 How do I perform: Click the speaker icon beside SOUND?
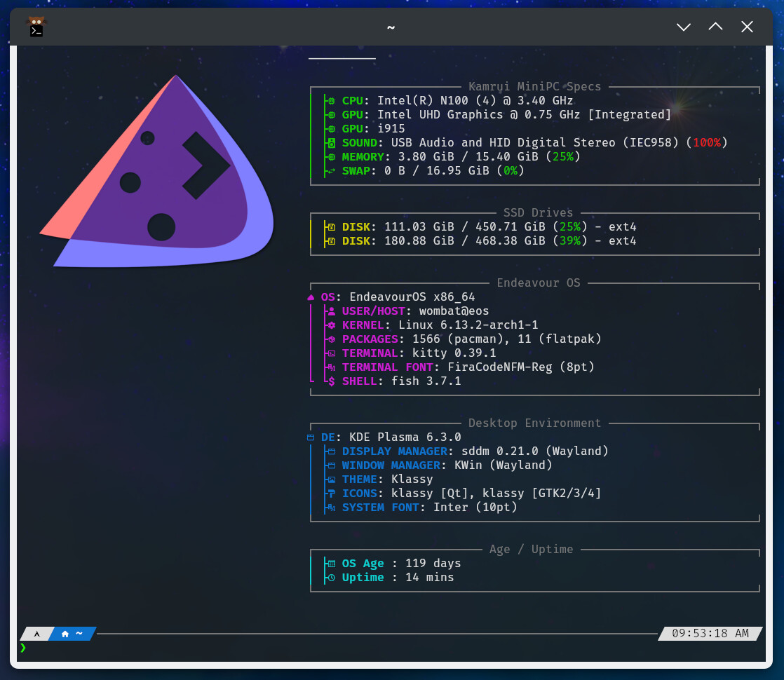click(x=332, y=143)
